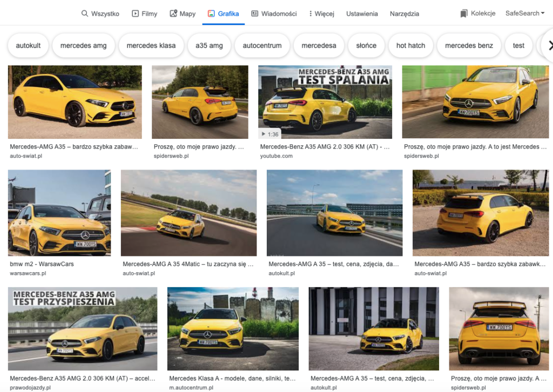Select the mercedes benz chip
The image size is (553, 392).
click(x=469, y=45)
